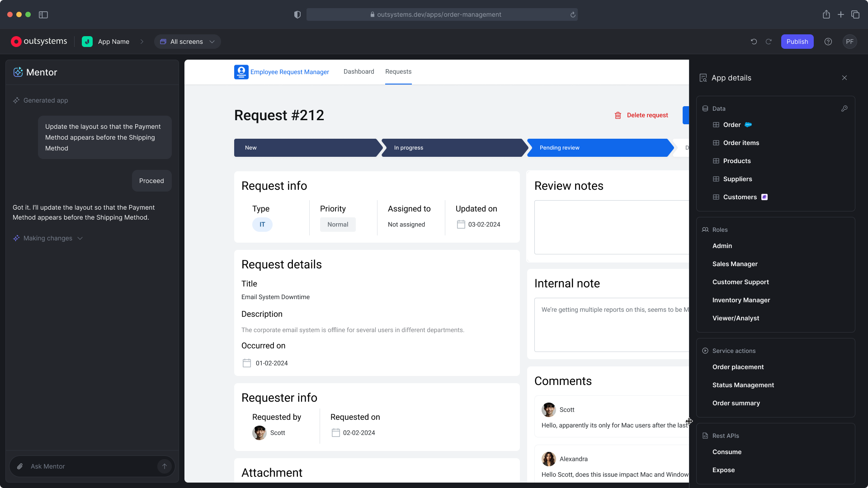Image resolution: width=868 pixels, height=488 pixels.
Task: Click Delete request
Action: click(641, 115)
